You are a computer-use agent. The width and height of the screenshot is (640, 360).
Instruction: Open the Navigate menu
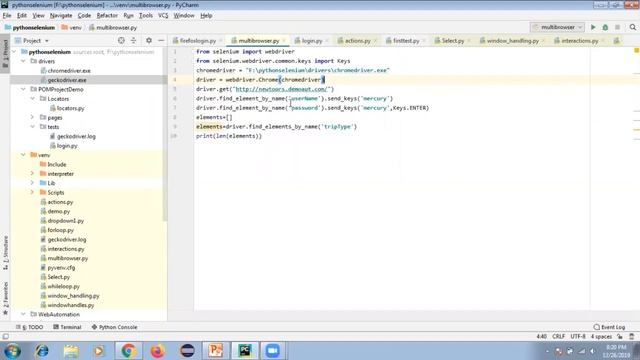(x=61, y=16)
